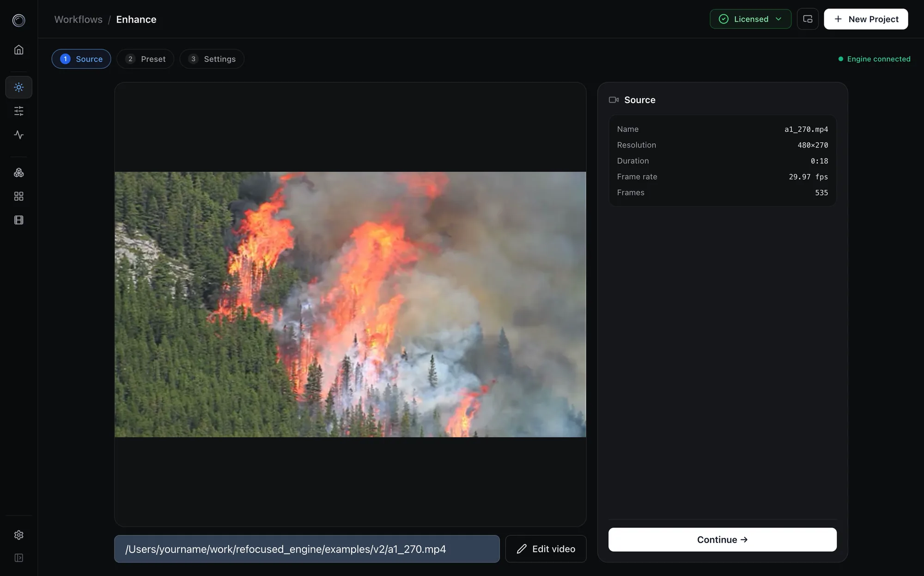Click the 480×270 resolution value
Viewport: 924px width, 576px height.
813,145
